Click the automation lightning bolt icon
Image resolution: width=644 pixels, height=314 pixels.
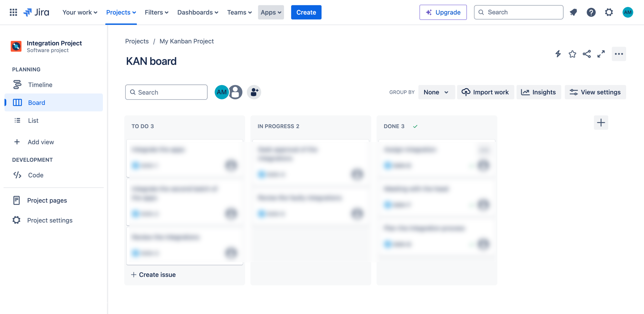pyautogui.click(x=558, y=54)
